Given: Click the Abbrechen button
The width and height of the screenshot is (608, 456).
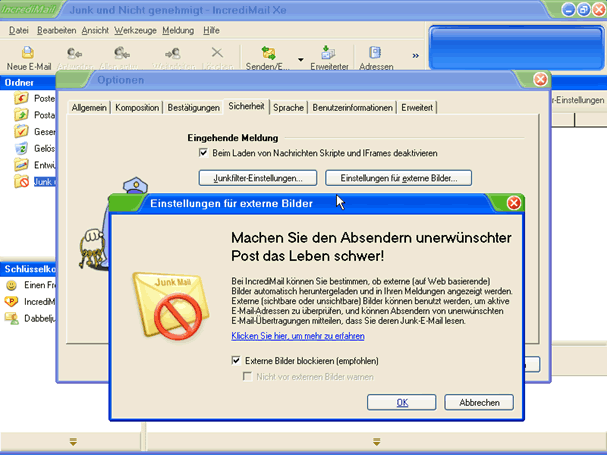Looking at the screenshot, I should pyautogui.click(x=479, y=402).
